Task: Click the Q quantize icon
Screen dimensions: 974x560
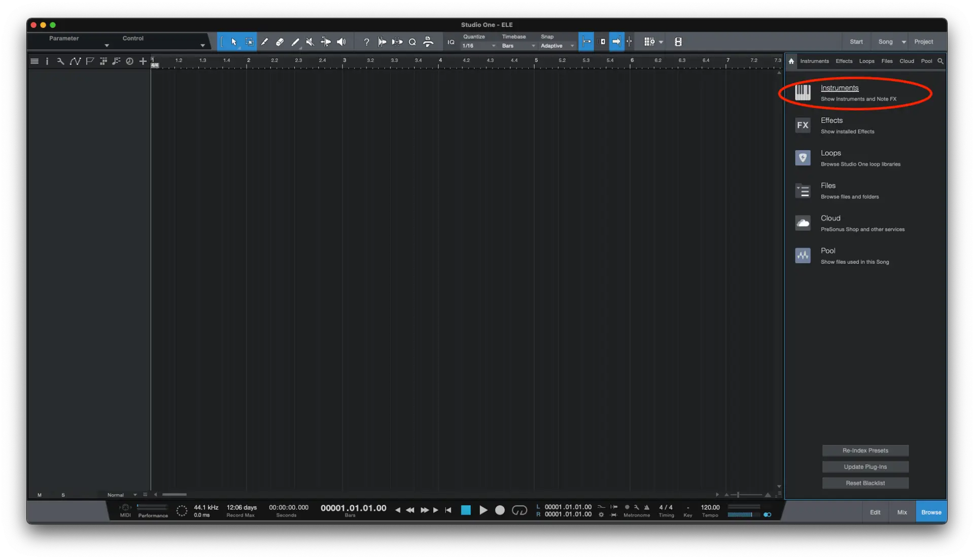Action: 412,42
